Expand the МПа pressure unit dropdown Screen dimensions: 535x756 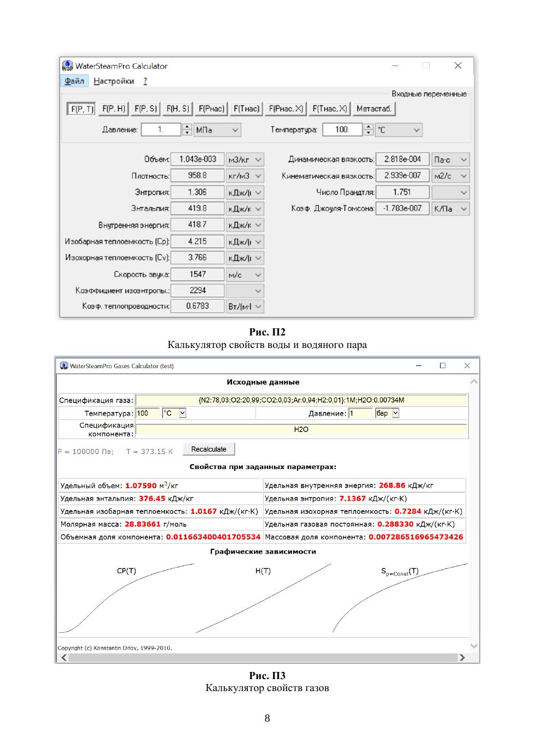click(x=217, y=130)
